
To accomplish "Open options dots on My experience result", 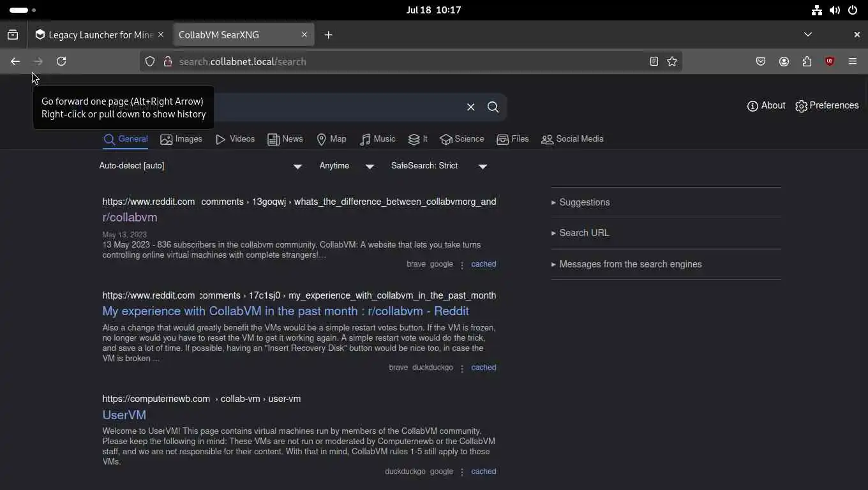I will click(462, 368).
